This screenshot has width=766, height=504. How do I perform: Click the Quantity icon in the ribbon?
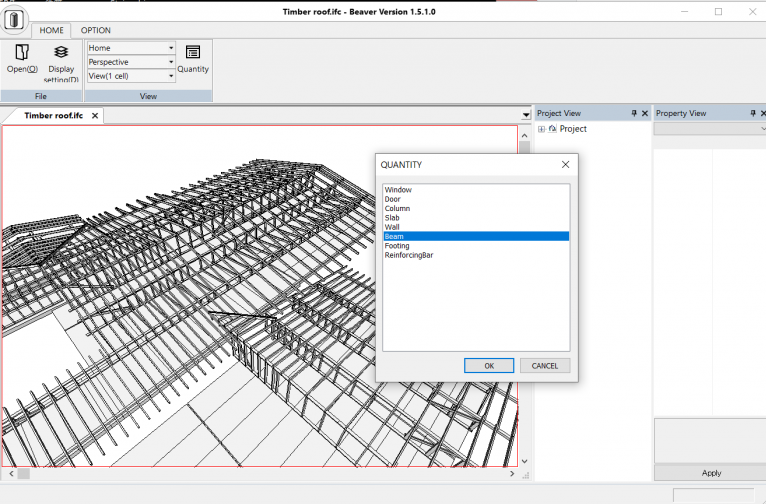[193, 53]
